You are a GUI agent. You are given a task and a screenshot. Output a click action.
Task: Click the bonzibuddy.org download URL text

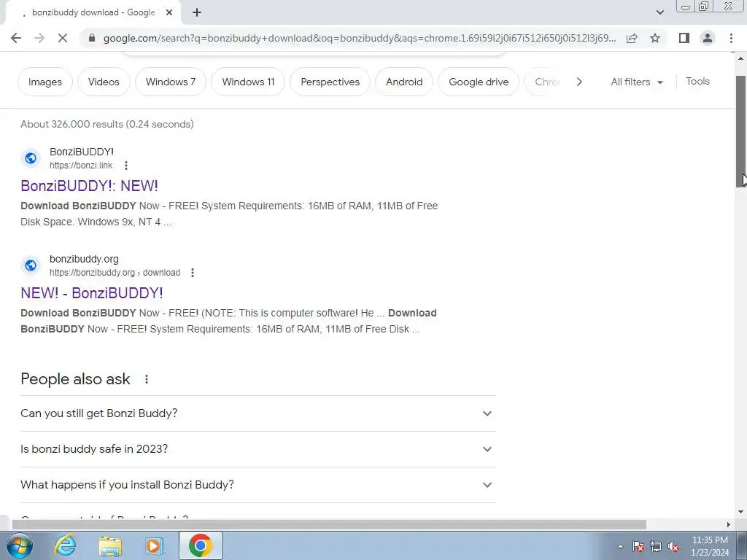click(x=115, y=273)
